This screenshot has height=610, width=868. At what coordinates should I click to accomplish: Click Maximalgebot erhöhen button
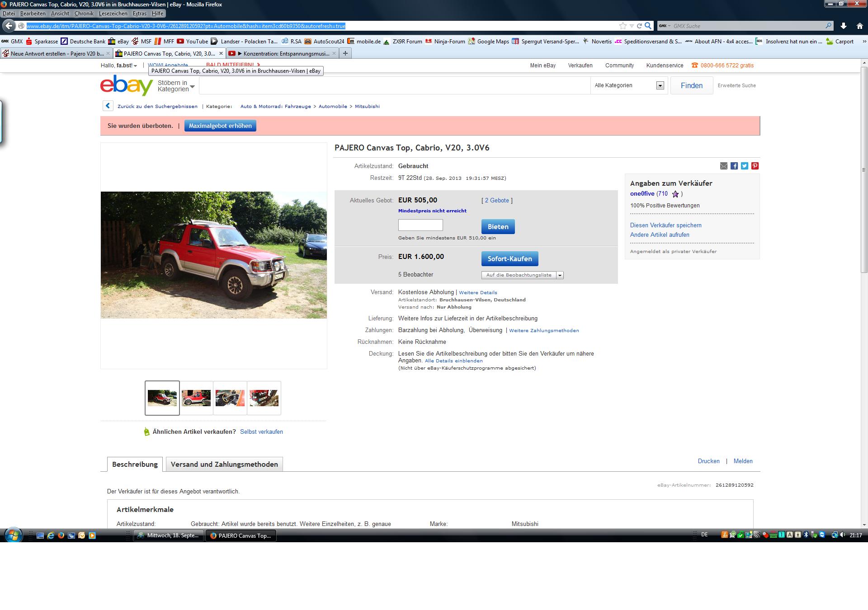tap(220, 126)
